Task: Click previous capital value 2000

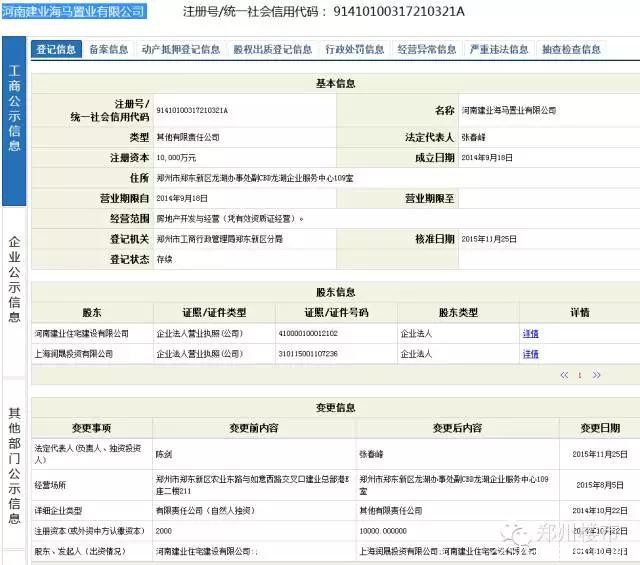Action: point(164,531)
